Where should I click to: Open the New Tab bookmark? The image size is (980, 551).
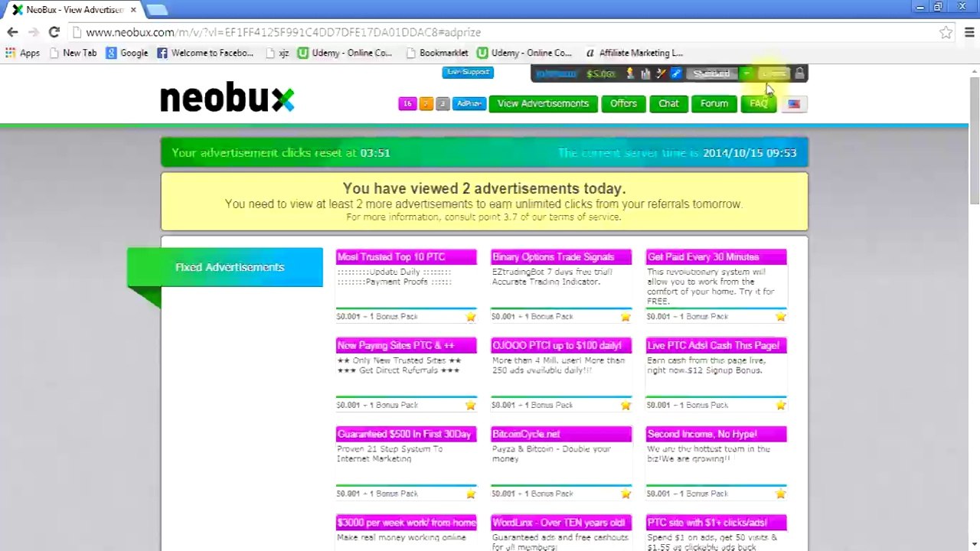(73, 53)
